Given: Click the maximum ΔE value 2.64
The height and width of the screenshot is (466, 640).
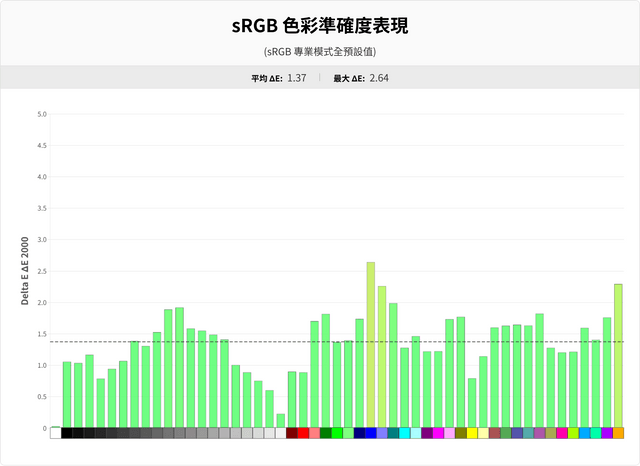Looking at the screenshot, I should (x=379, y=78).
